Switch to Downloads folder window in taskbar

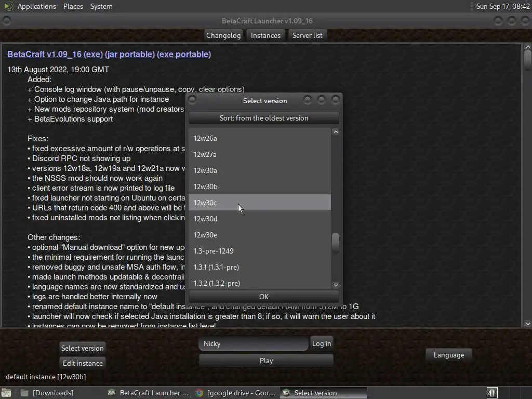click(x=46, y=393)
